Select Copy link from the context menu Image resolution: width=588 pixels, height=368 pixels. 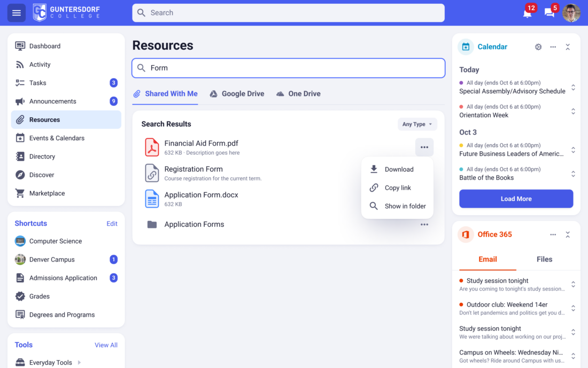click(x=397, y=188)
